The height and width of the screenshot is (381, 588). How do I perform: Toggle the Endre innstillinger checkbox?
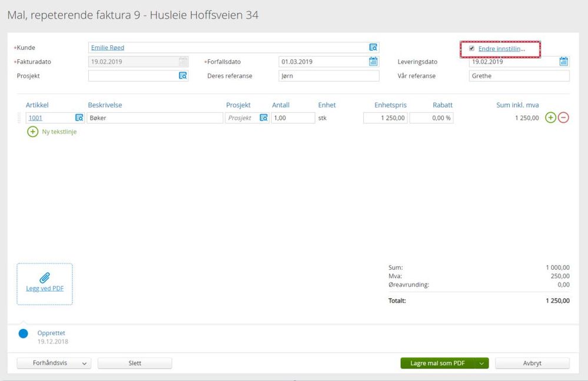pyautogui.click(x=471, y=48)
